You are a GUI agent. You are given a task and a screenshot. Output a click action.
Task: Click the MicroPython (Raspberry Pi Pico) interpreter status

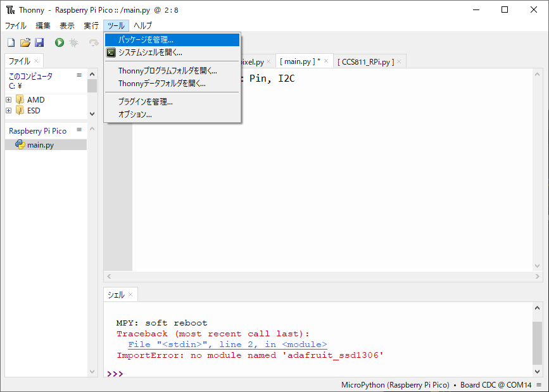tap(395, 384)
